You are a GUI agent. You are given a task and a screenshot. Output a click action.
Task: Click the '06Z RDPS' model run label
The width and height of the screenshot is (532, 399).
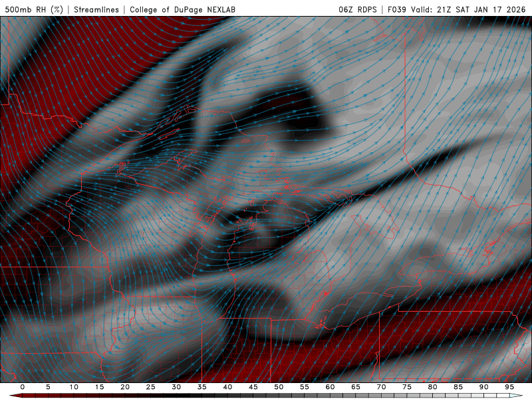[x=358, y=9]
